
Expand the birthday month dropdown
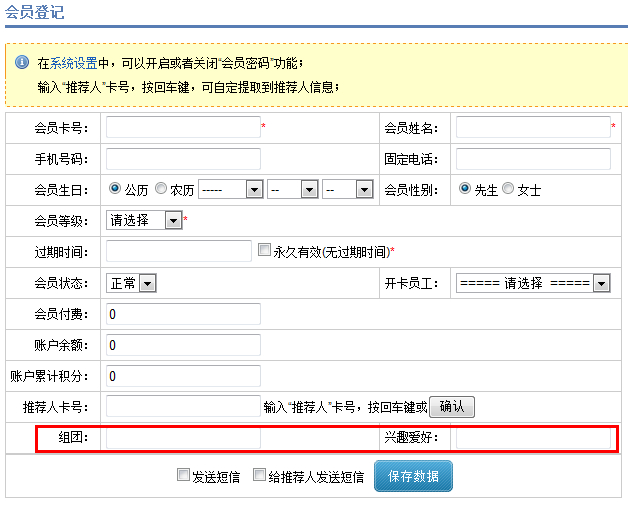tap(292, 189)
